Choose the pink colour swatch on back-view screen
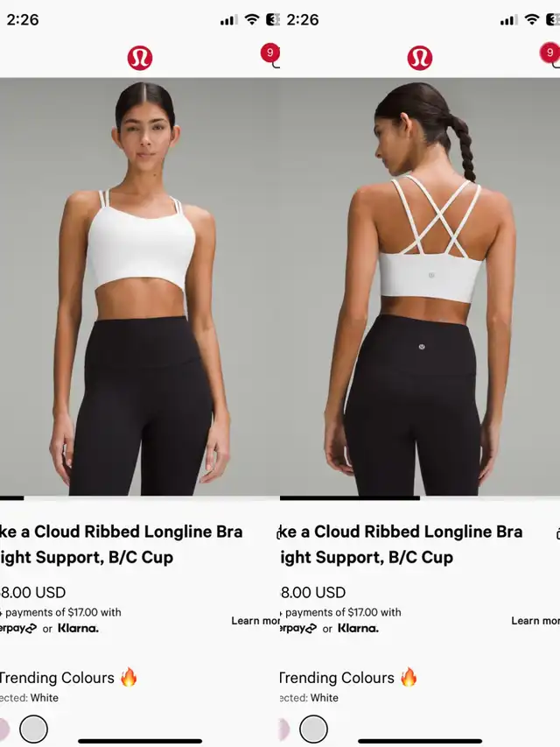The width and height of the screenshot is (560, 747). coord(284,729)
